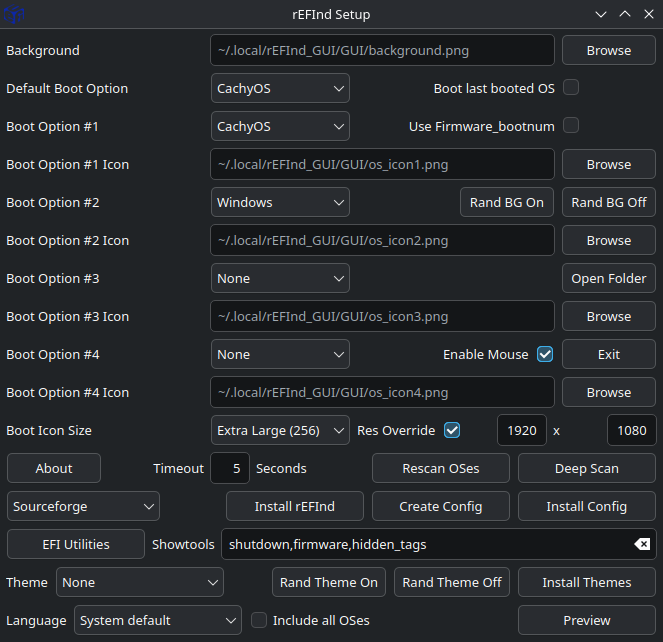This screenshot has height=642, width=663.
Task: Click Rand BG Off button
Action: click(x=608, y=202)
